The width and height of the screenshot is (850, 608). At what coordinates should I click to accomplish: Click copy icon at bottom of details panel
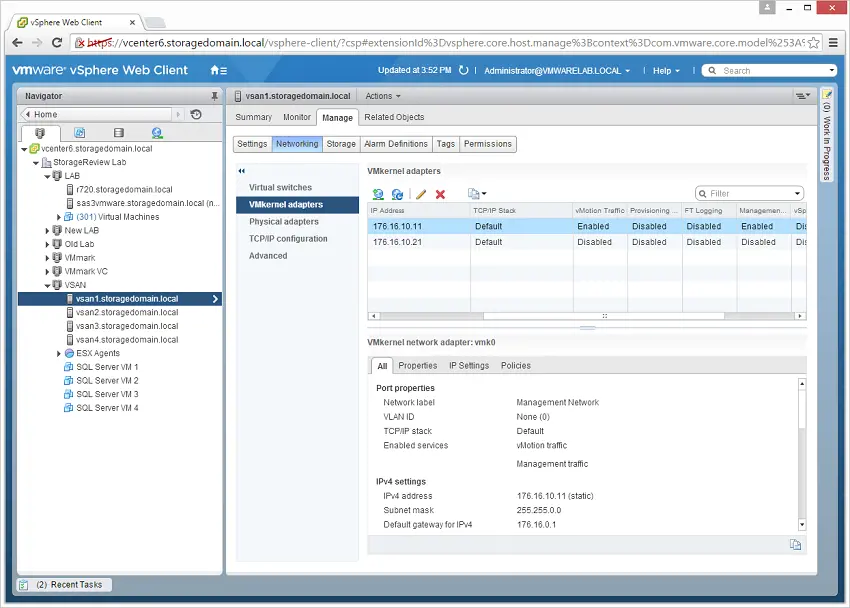(795, 545)
